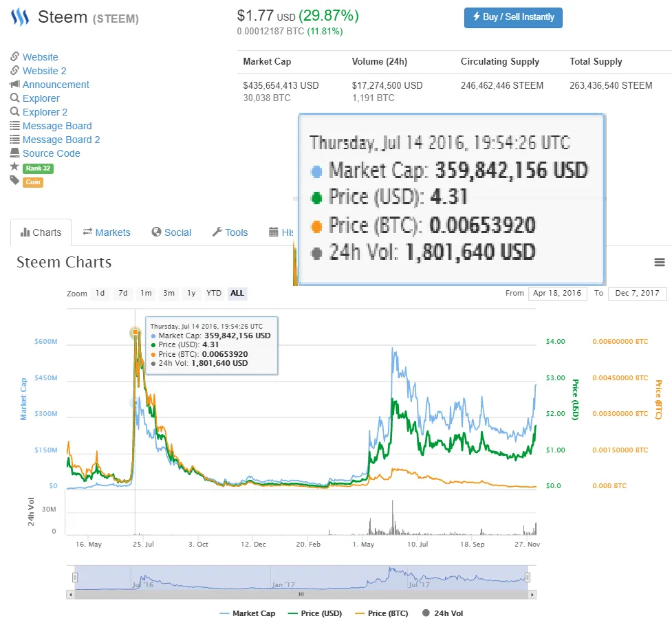Screen dimensions: 672x625
Task: Open the Website link
Action: tap(41, 57)
